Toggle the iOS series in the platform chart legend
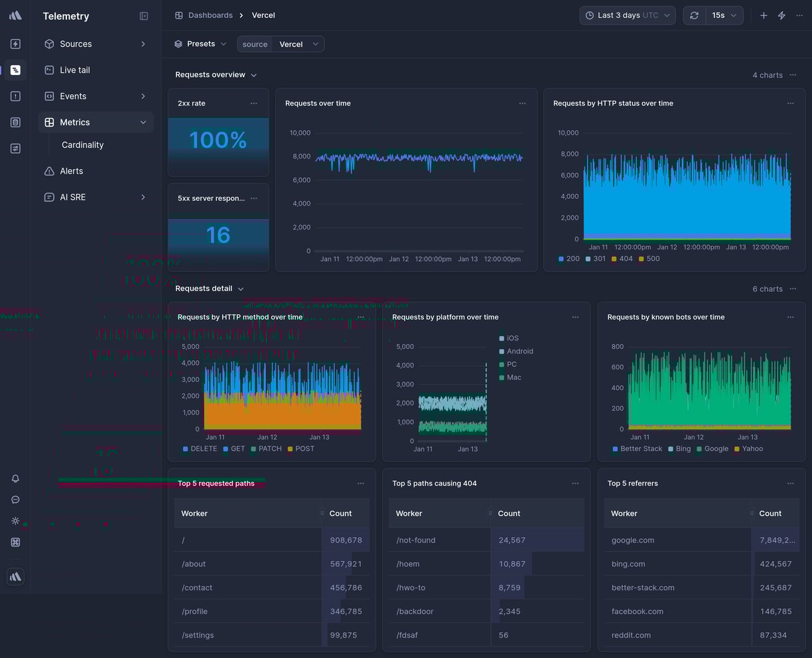 511,338
